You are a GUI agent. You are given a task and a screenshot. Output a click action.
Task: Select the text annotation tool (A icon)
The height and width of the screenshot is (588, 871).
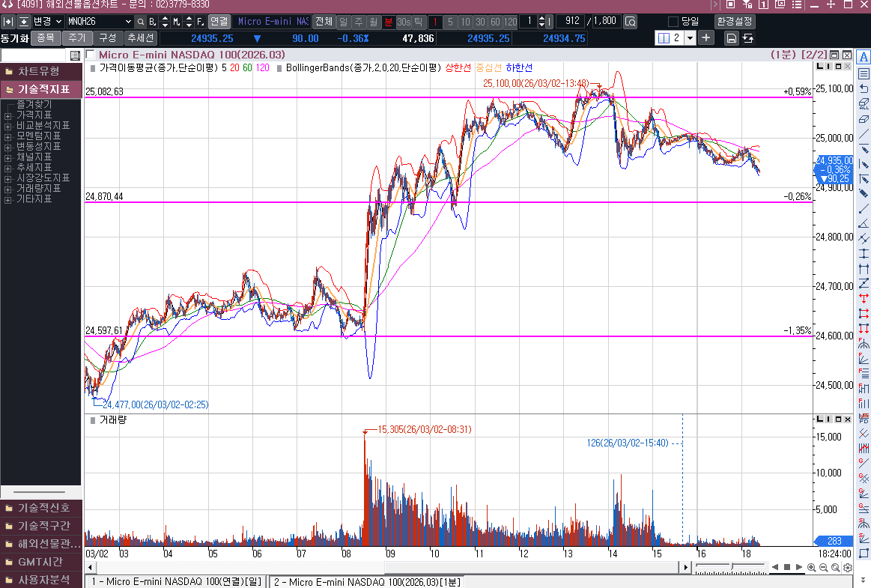(864, 57)
